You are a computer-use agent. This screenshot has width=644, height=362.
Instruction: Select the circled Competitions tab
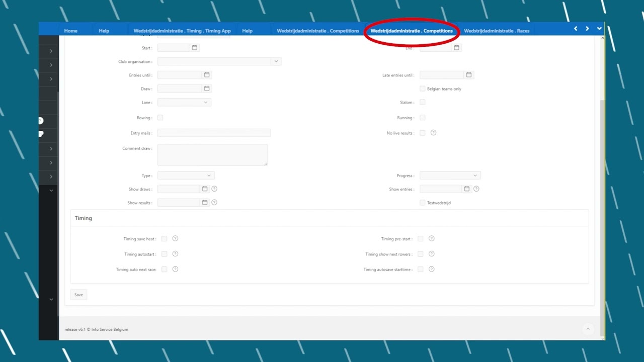412,31
